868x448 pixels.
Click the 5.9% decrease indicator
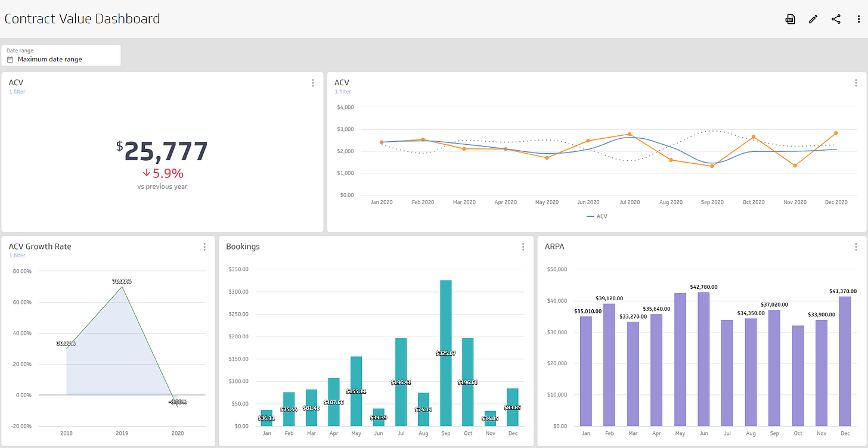pos(163,173)
